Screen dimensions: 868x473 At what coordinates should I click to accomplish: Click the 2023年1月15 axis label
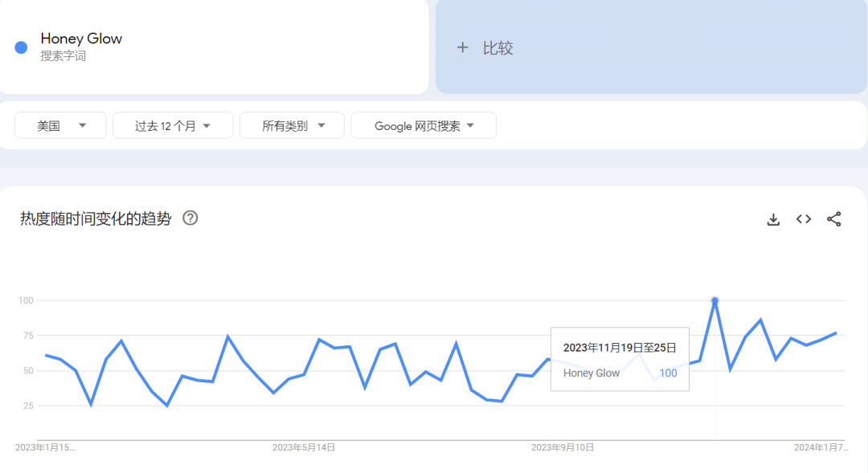45,447
